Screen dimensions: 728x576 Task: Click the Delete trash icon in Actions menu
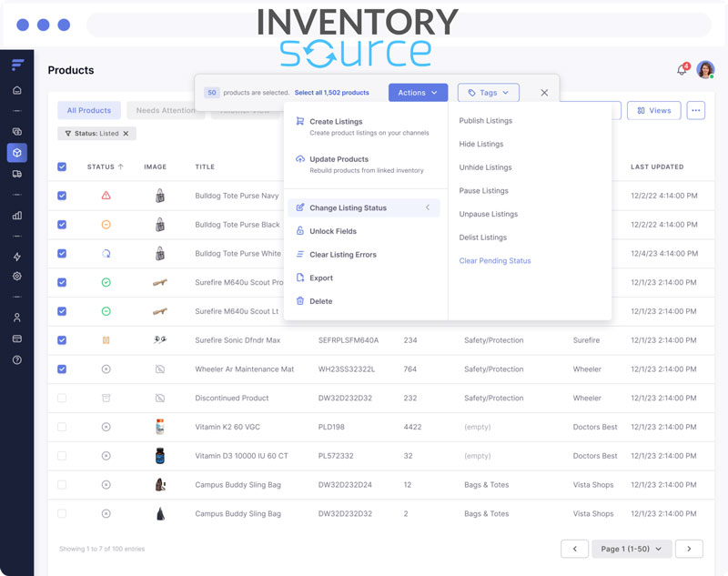click(x=300, y=301)
